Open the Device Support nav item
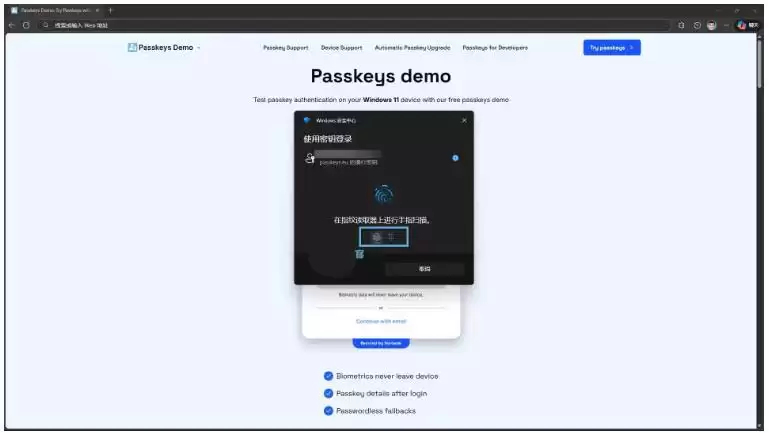Image resolution: width=769 pixels, height=433 pixels. click(x=341, y=48)
